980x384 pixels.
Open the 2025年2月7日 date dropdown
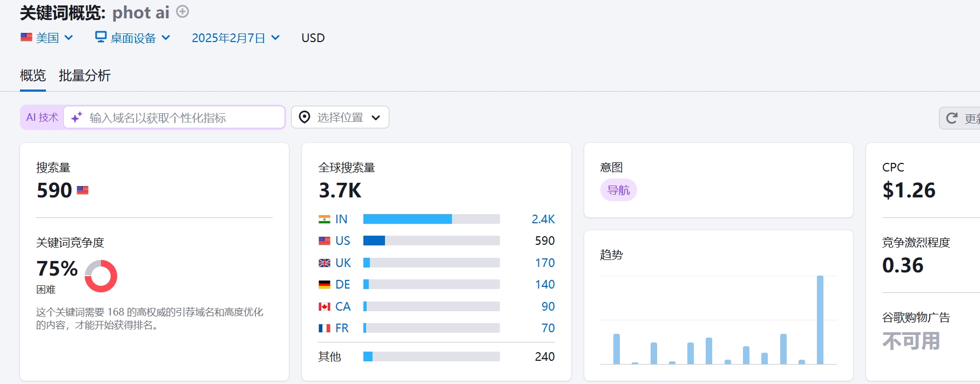(x=235, y=38)
